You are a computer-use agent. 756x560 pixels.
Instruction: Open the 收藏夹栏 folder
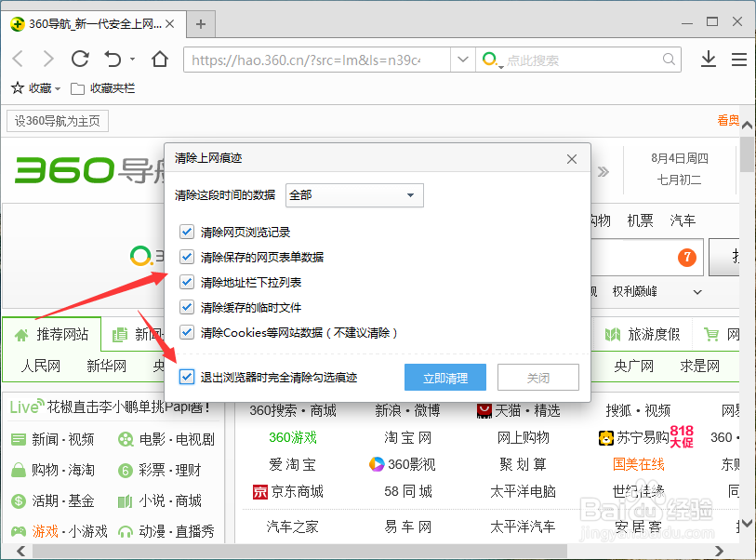[x=102, y=88]
